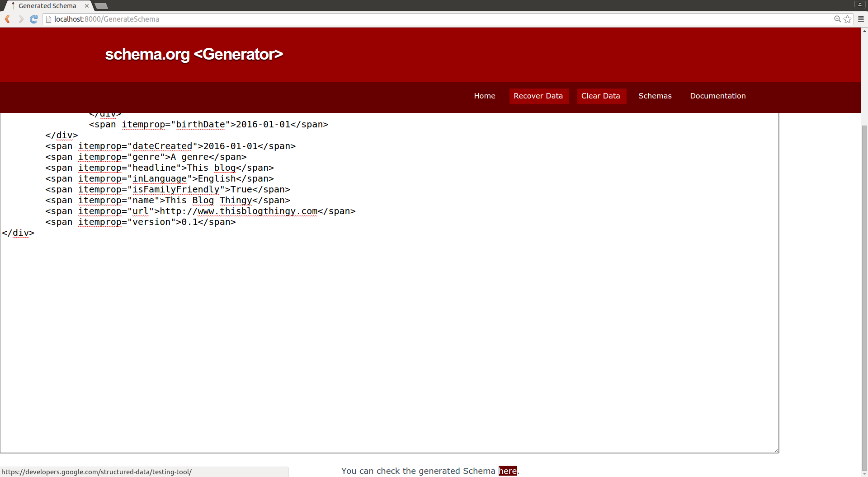Bookmark this page with the star icon
This screenshot has width=868, height=477.
848,19
